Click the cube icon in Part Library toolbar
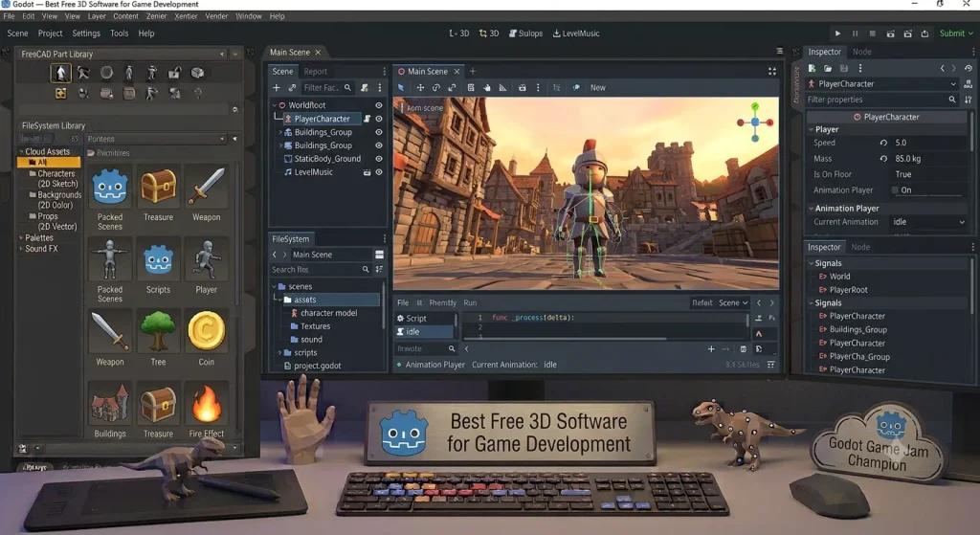 pos(197,73)
